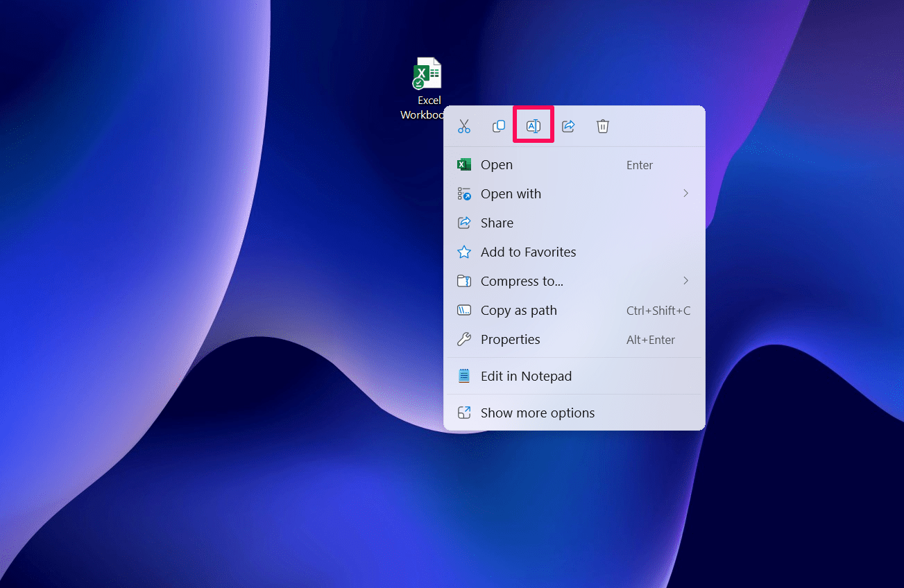Click the Rename icon in context menu
Image resolution: width=904 pixels, height=588 pixels.
(533, 126)
